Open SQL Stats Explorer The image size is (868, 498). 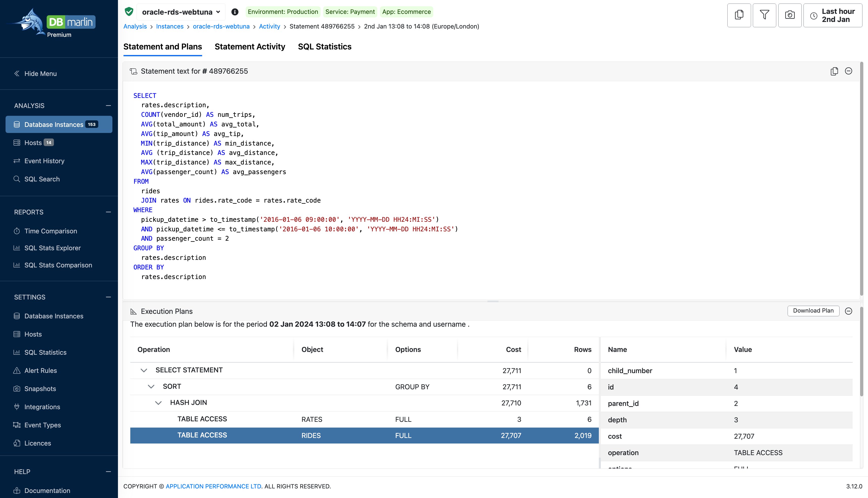(x=47, y=248)
